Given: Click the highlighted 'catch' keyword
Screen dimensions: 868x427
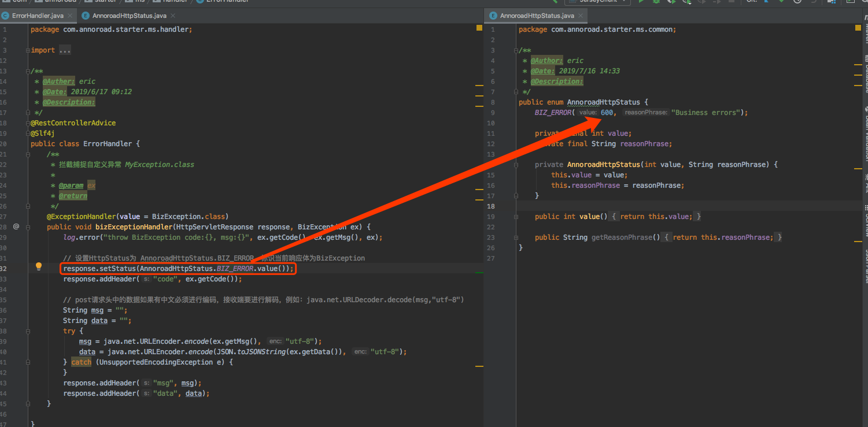Looking at the screenshot, I should tap(81, 362).
